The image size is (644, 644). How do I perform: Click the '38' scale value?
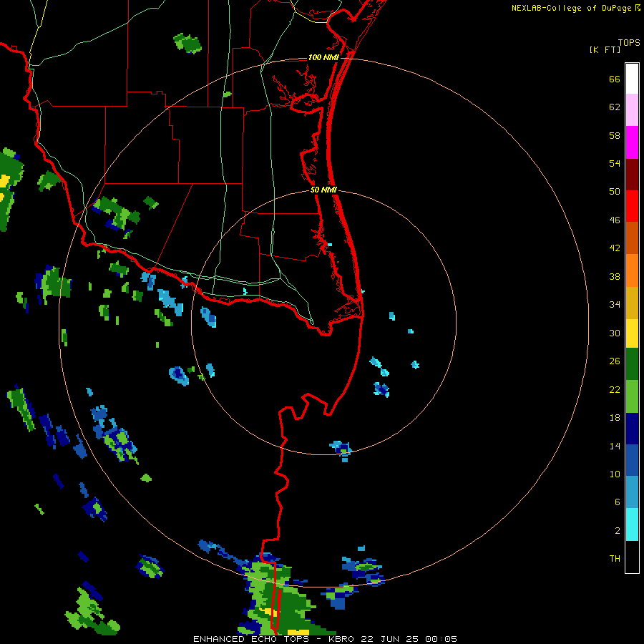pos(615,277)
